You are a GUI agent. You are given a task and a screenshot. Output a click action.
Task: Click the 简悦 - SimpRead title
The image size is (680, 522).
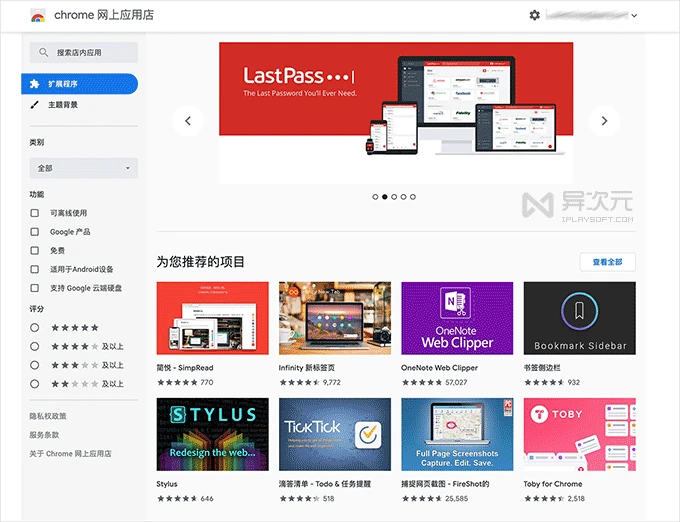coord(185,368)
